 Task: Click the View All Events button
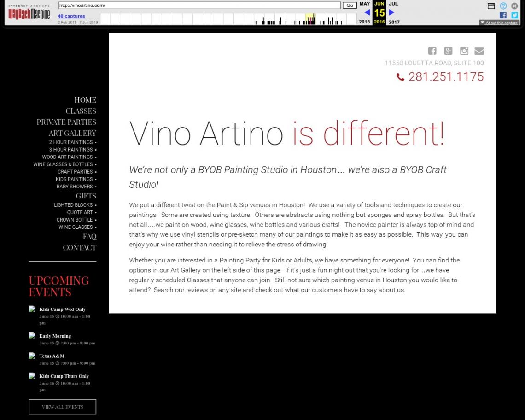(x=62, y=407)
